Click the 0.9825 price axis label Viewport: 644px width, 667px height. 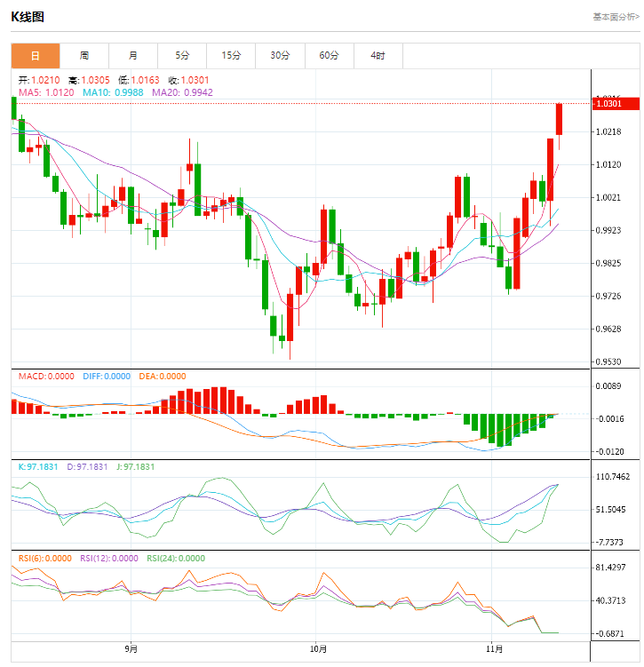coord(608,263)
